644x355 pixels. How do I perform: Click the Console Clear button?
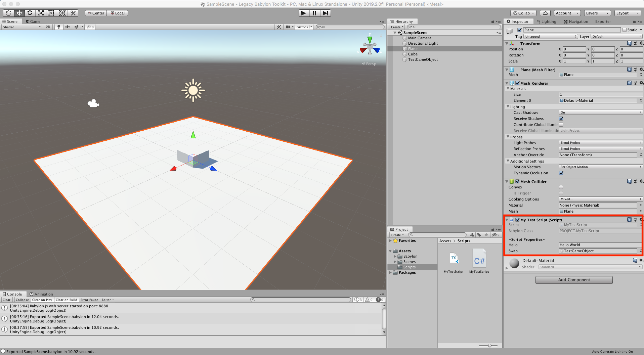[6, 300]
